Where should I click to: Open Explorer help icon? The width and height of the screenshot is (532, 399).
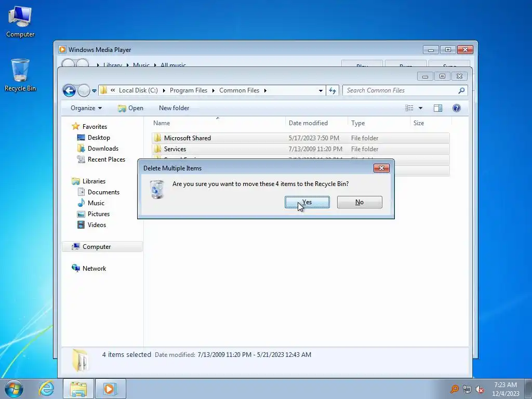(x=457, y=108)
